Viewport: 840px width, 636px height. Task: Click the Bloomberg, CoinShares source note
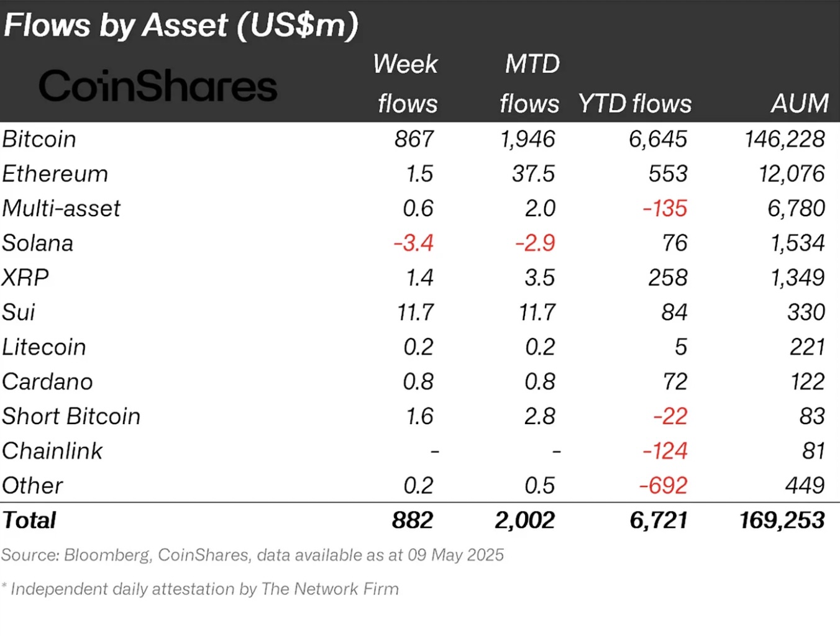tap(252, 555)
